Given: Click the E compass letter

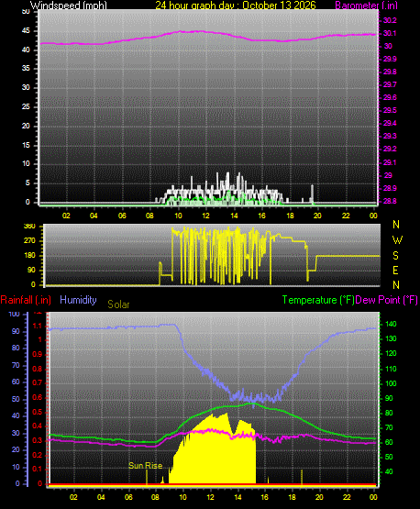Looking at the screenshot, I should click(x=395, y=270).
